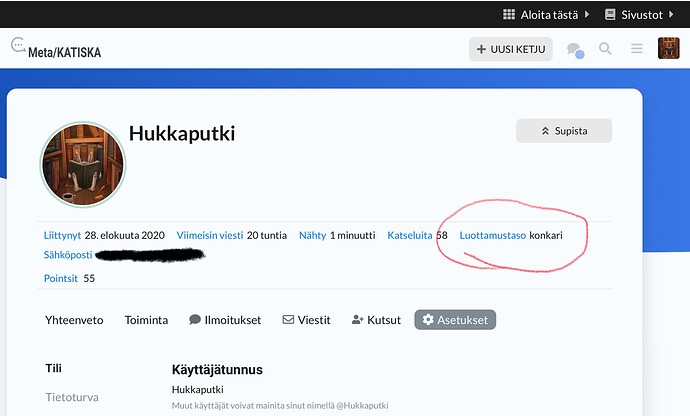Expand the Sivustot dropdown arrow

point(675,14)
